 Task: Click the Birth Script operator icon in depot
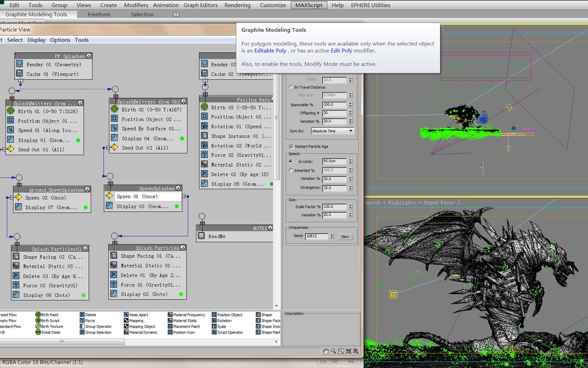click(38, 321)
